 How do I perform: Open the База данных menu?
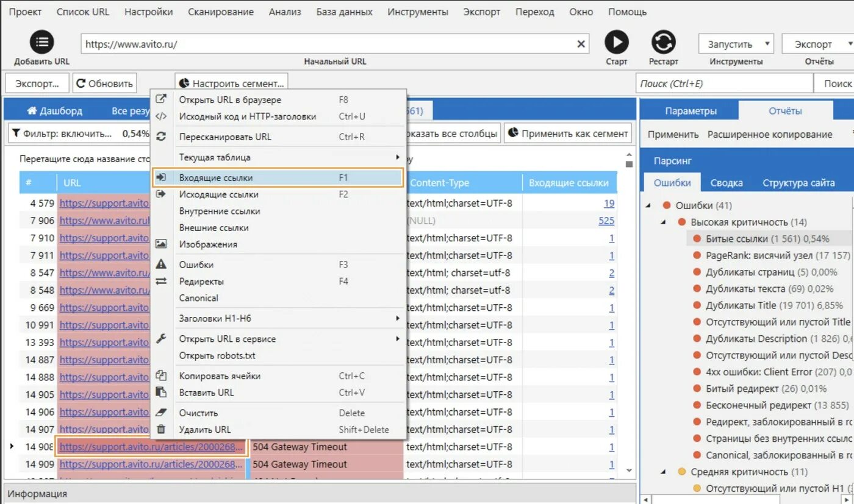pyautogui.click(x=344, y=12)
